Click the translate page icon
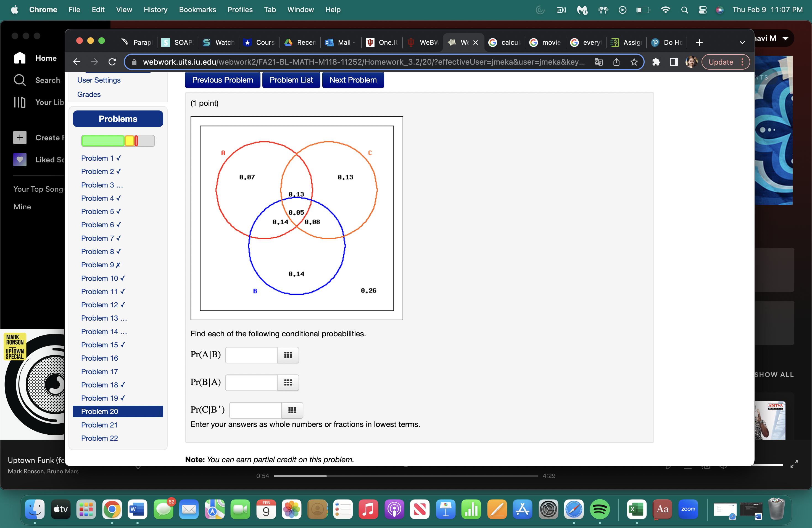 point(599,62)
